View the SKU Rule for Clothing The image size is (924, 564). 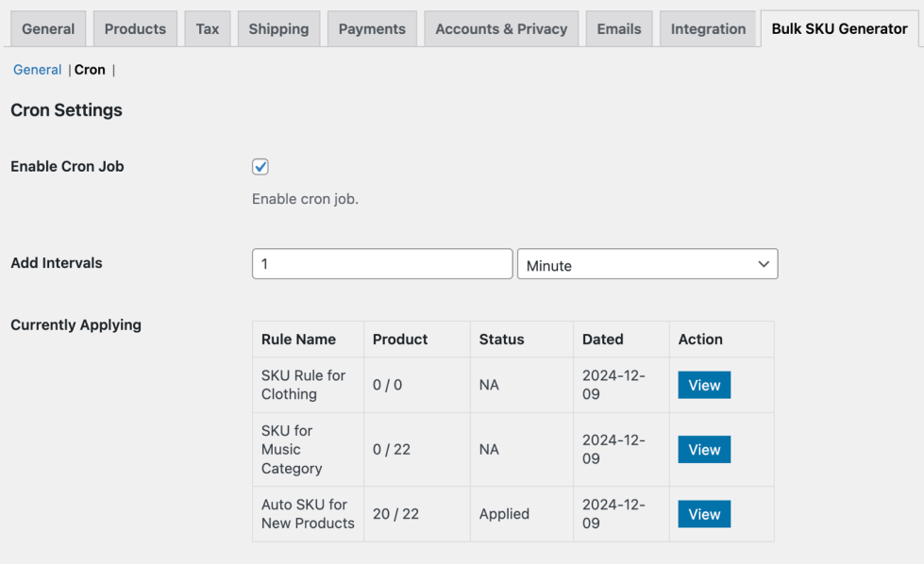[704, 385]
